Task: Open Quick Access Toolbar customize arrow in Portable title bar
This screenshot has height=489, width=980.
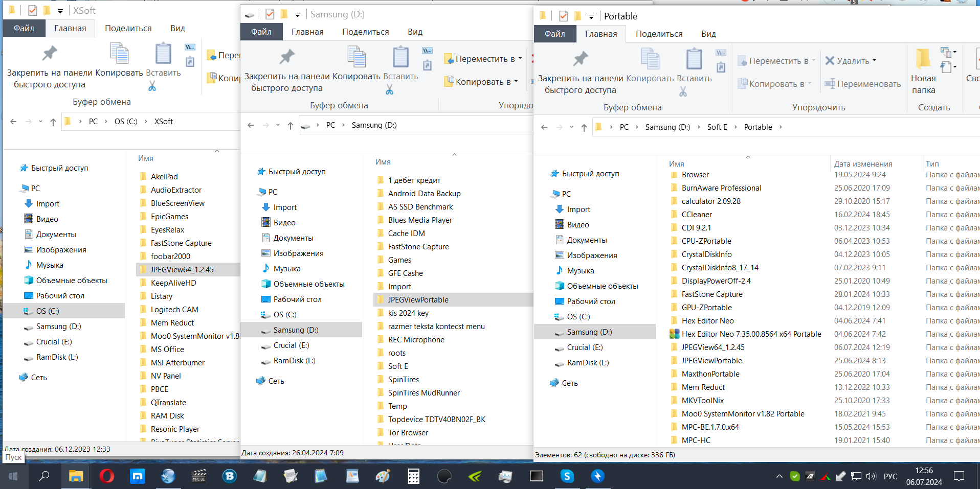Action: pos(591,16)
